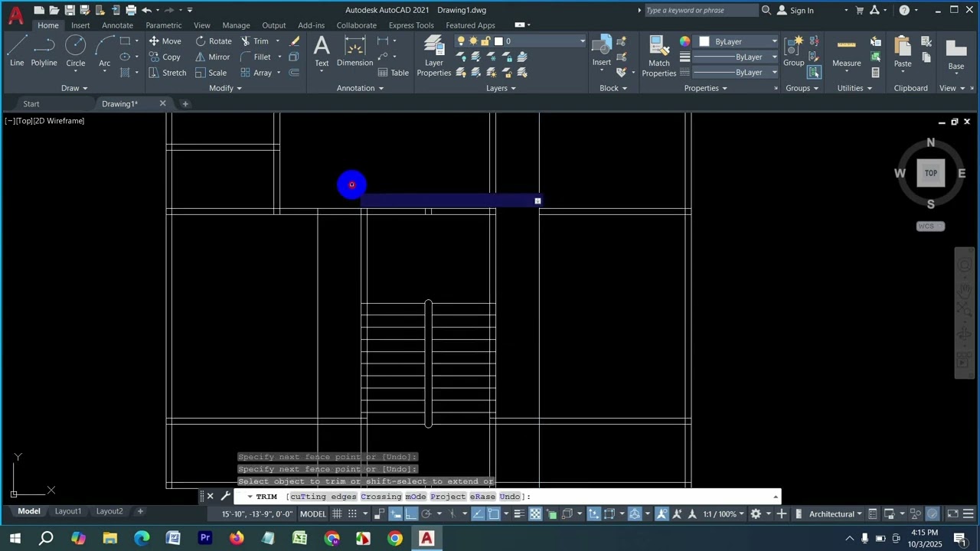Go to the Start tab
This screenshot has height=551, width=980.
31,103
